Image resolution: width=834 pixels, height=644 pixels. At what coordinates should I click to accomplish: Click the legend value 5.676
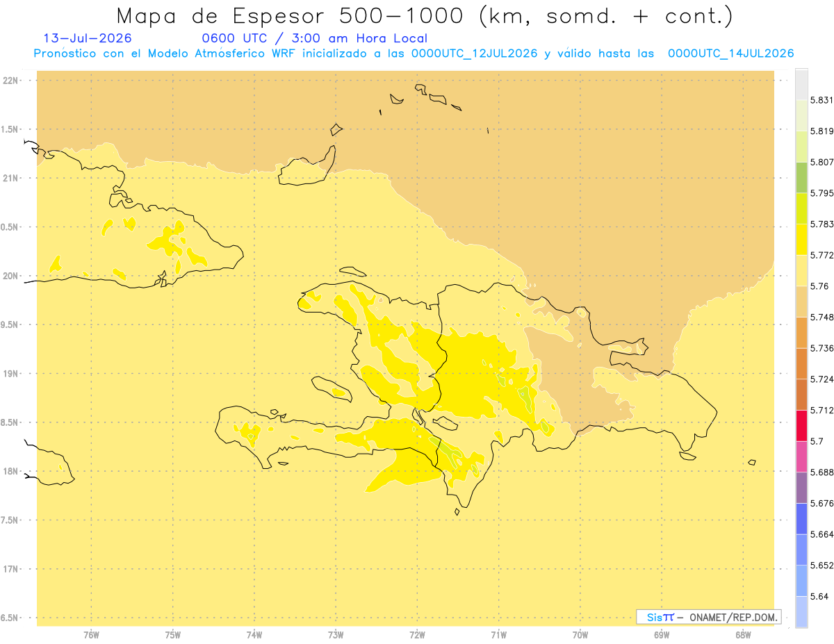[821, 503]
